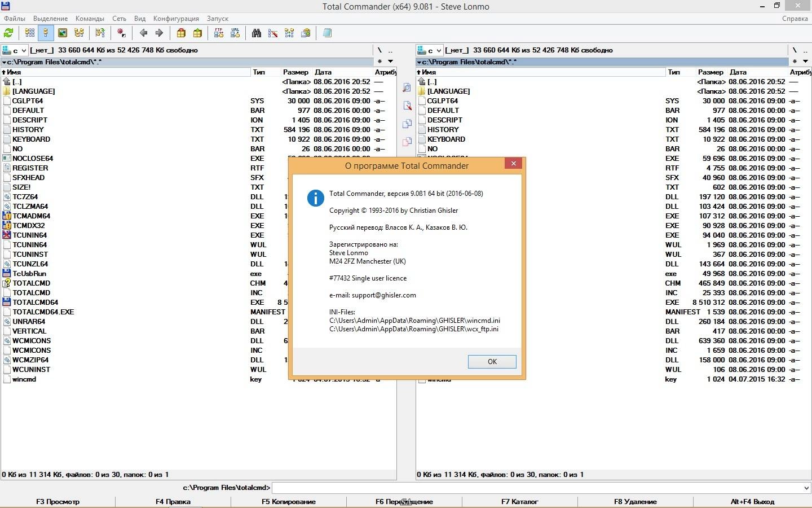Sort right panel by Размер column header
This screenshot has width=812, height=508.
click(710, 72)
